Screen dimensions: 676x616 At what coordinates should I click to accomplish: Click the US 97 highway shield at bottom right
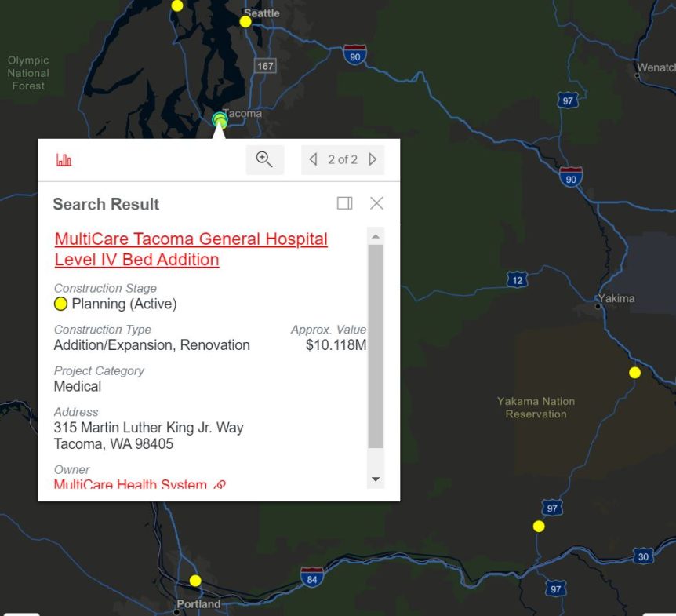pyautogui.click(x=555, y=589)
